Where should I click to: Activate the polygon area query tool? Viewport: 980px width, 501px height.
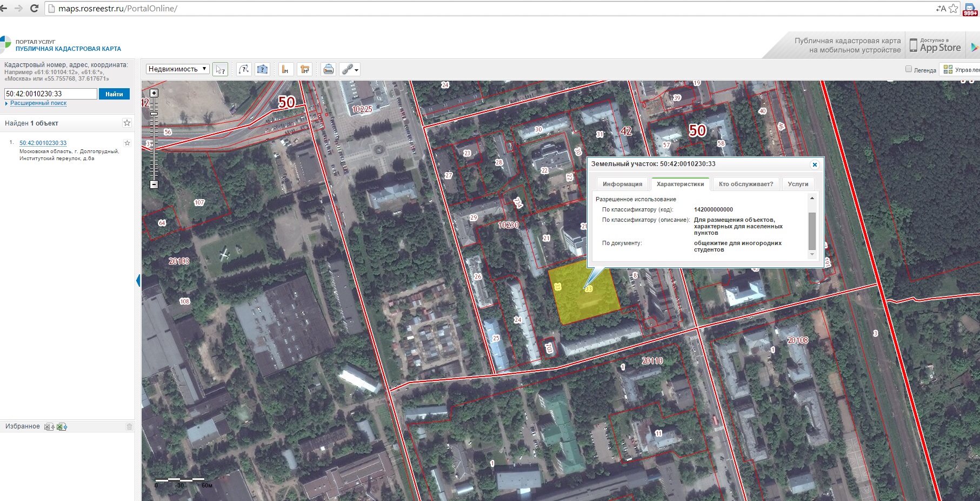262,69
